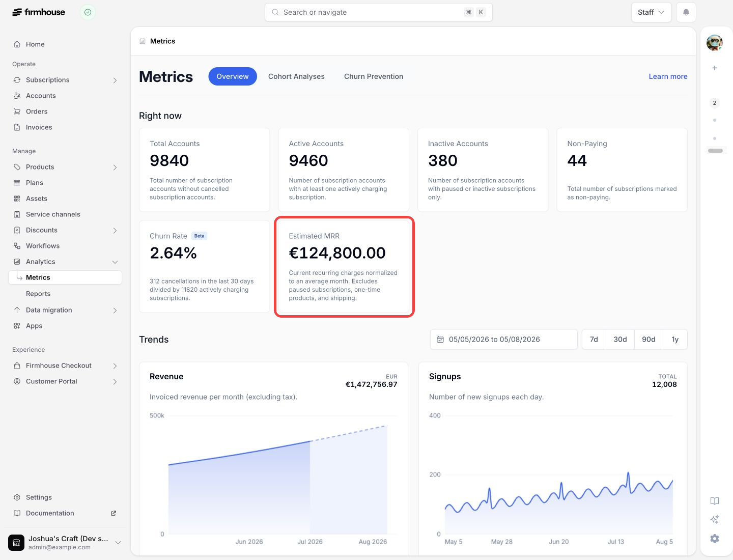Viewport: 733px width, 560px height.
Task: Click the Apps grid icon
Action: 17,326
